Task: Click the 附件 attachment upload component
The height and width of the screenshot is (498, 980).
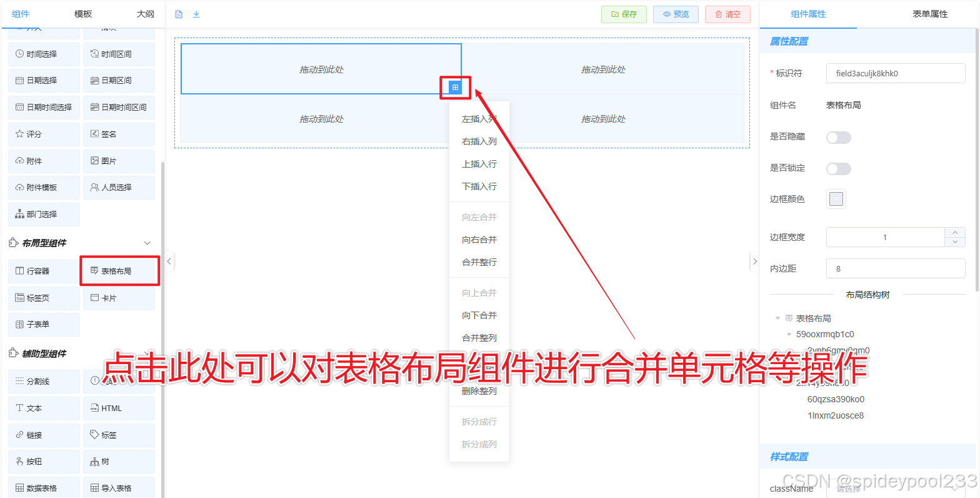Action: point(44,161)
